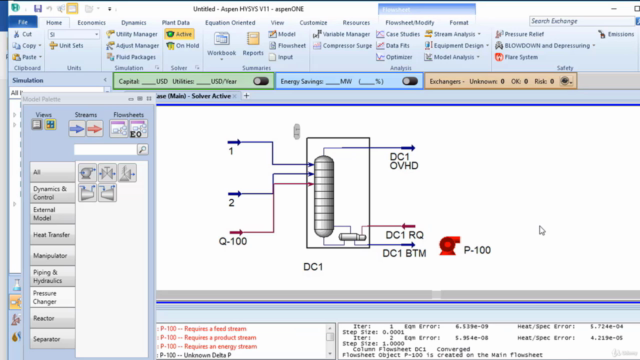
Task: Switch to the Plant Data tab
Action: click(x=176, y=23)
